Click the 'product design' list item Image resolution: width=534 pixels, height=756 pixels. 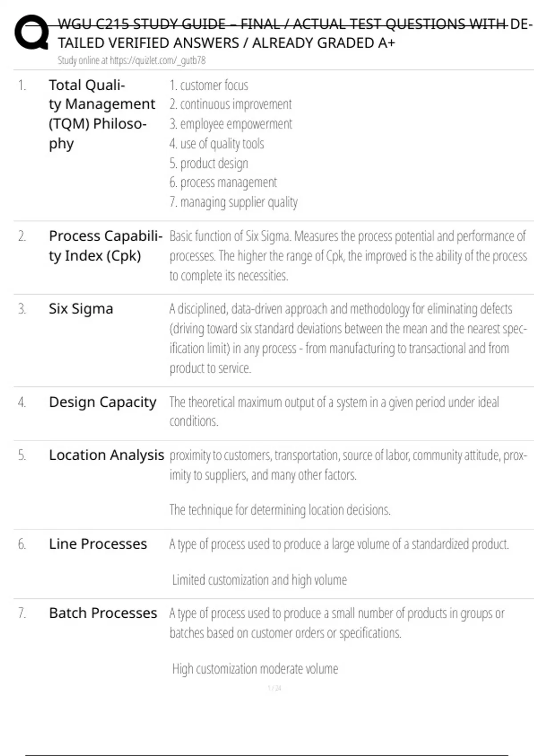(209, 163)
